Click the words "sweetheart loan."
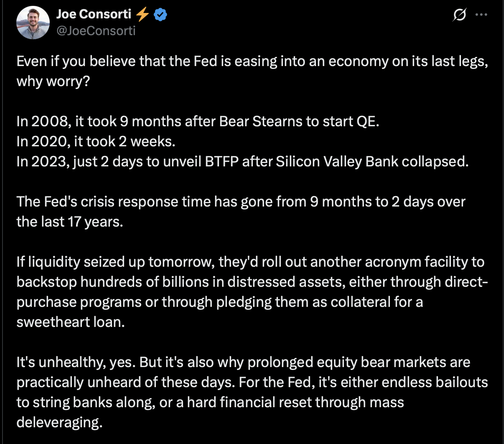Screen dimensions: 504x444 pyautogui.click(x=71, y=322)
